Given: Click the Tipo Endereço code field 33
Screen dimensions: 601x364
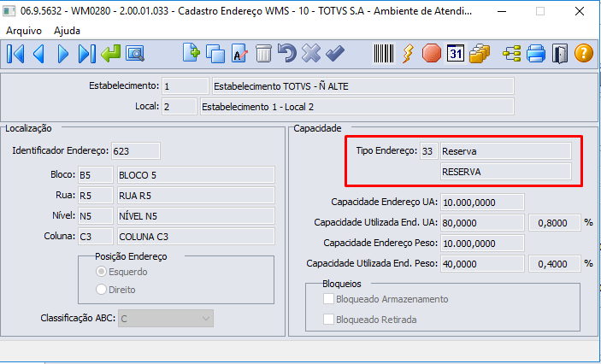Looking at the screenshot, I should (429, 151).
